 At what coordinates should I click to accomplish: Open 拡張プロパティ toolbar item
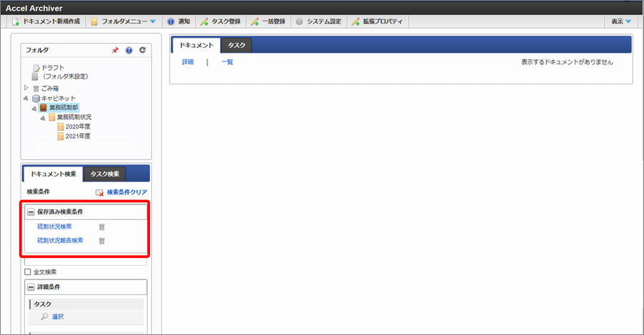pos(377,21)
